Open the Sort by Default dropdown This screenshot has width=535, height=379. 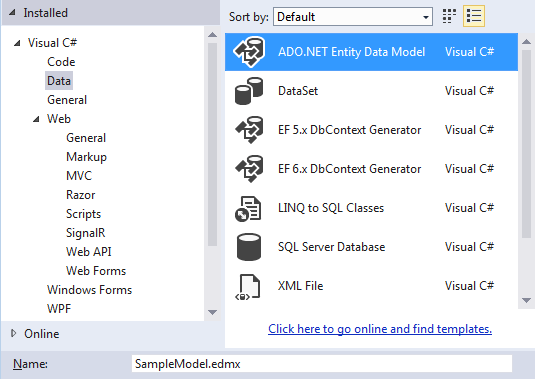click(x=353, y=16)
